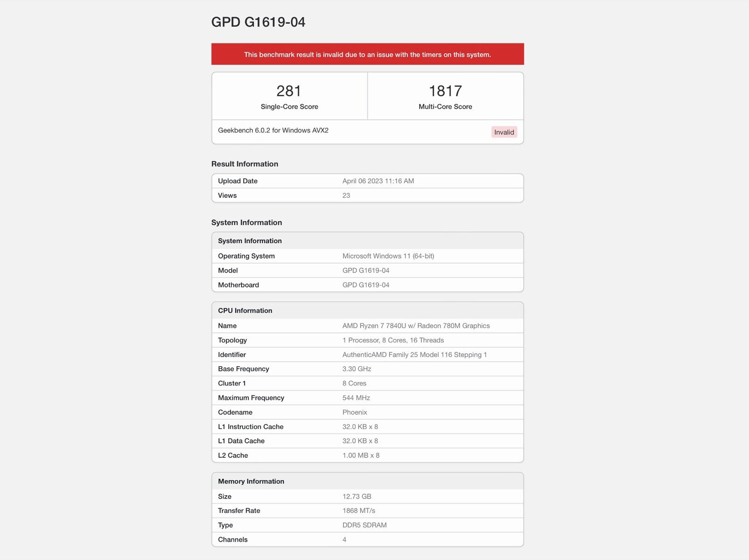Click the "Multi-Core Score" label
Viewport: 749px width, 560px height.
tap(445, 106)
